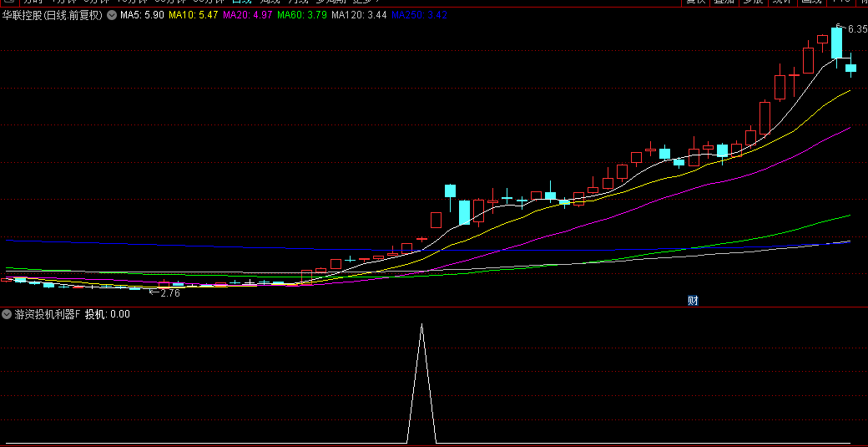Select the green MA60: 3.79 label
Image resolution: width=868 pixels, height=447 pixels.
pyautogui.click(x=301, y=16)
